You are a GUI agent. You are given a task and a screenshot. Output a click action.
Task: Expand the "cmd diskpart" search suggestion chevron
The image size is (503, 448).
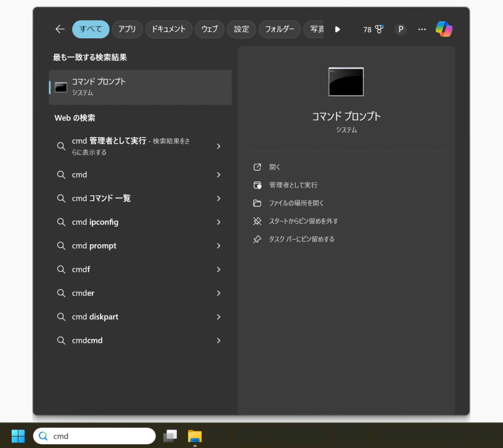point(219,316)
